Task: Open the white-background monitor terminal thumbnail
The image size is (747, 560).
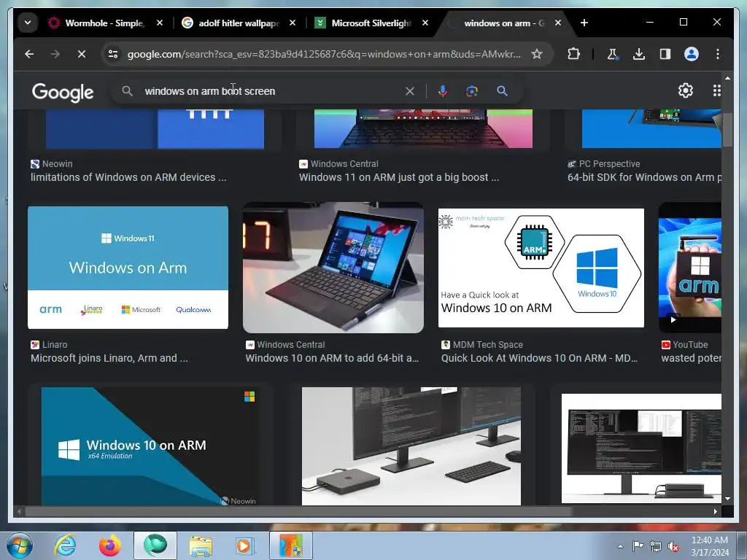Action: 641,448
